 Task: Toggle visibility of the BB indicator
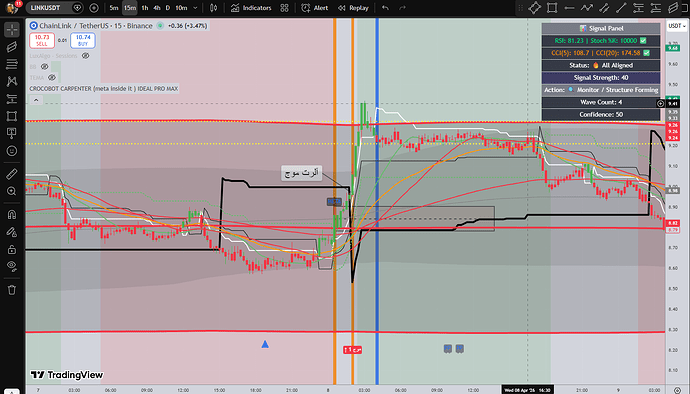click(x=44, y=66)
